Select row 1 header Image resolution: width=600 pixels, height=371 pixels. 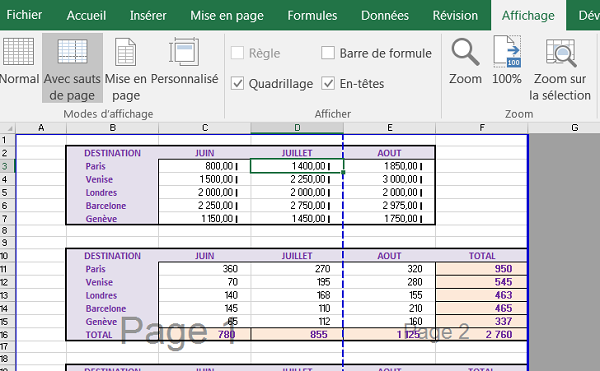[x=8, y=140]
